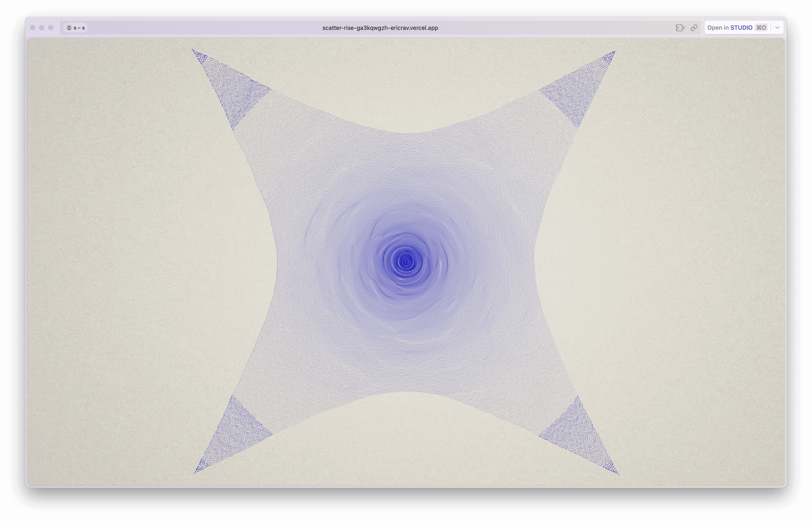Click the dark blue spiral center of the artwork

tap(406, 262)
